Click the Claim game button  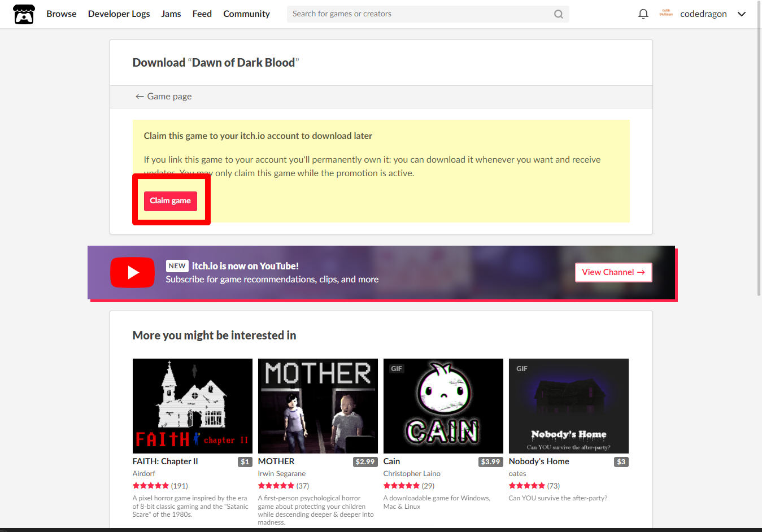coord(170,201)
